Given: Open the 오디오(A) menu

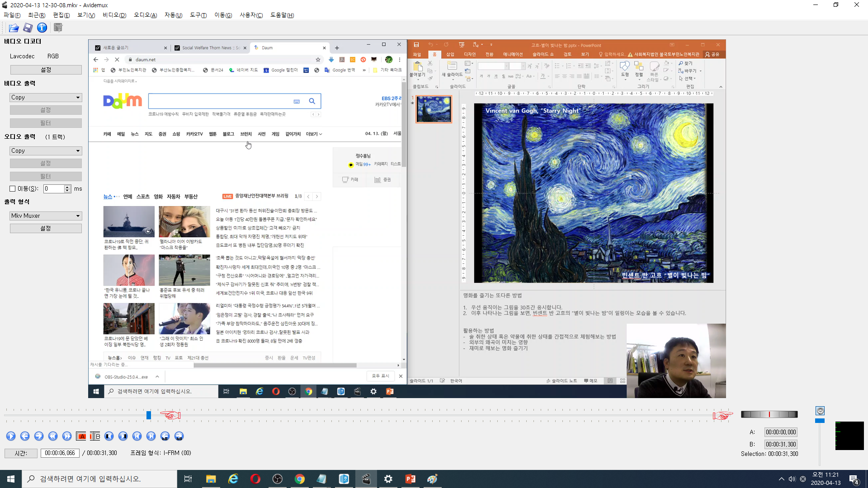Looking at the screenshot, I should [145, 15].
